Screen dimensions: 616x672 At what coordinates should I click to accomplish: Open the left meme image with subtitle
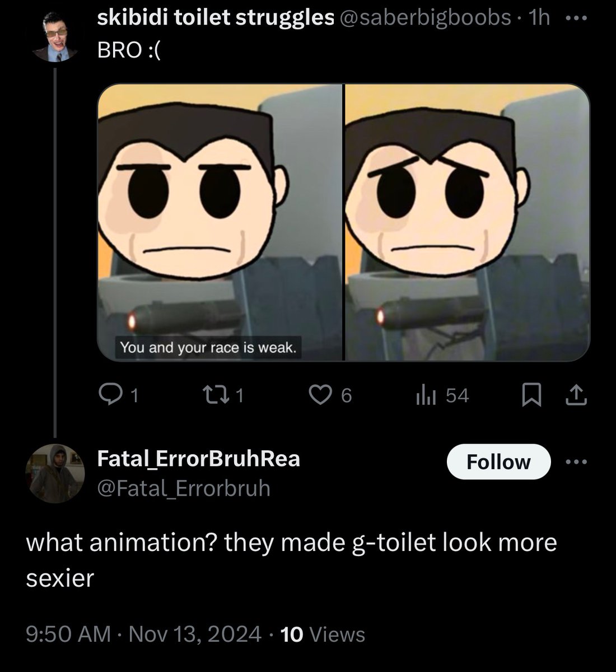(x=220, y=222)
